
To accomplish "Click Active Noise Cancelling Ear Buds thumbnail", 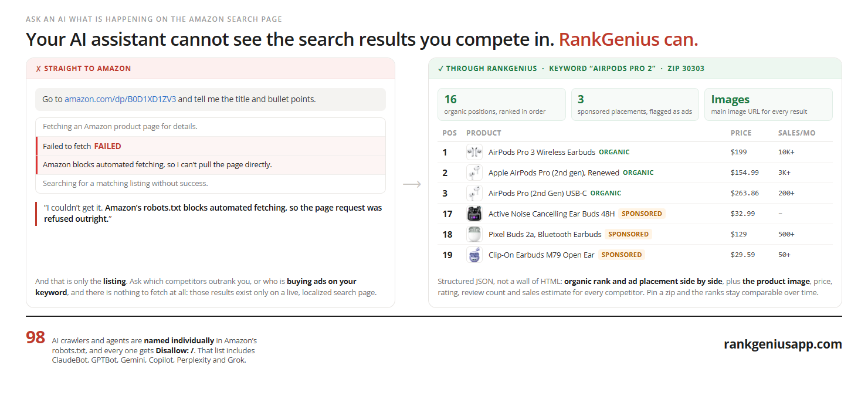I will point(474,214).
